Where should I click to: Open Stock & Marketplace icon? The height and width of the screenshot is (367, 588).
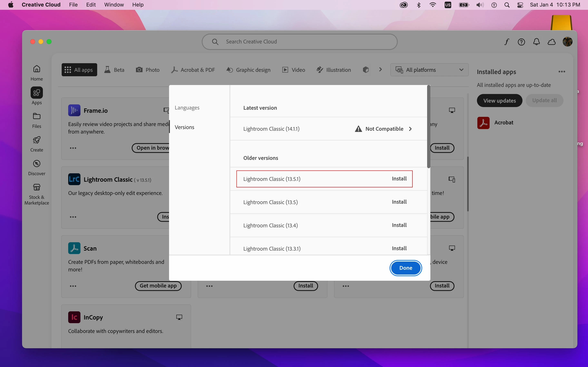[37, 194]
